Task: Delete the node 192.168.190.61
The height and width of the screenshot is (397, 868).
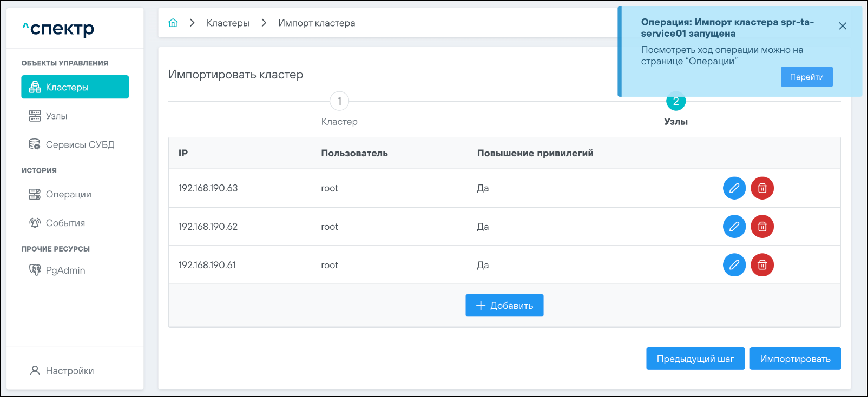Action: pos(762,265)
